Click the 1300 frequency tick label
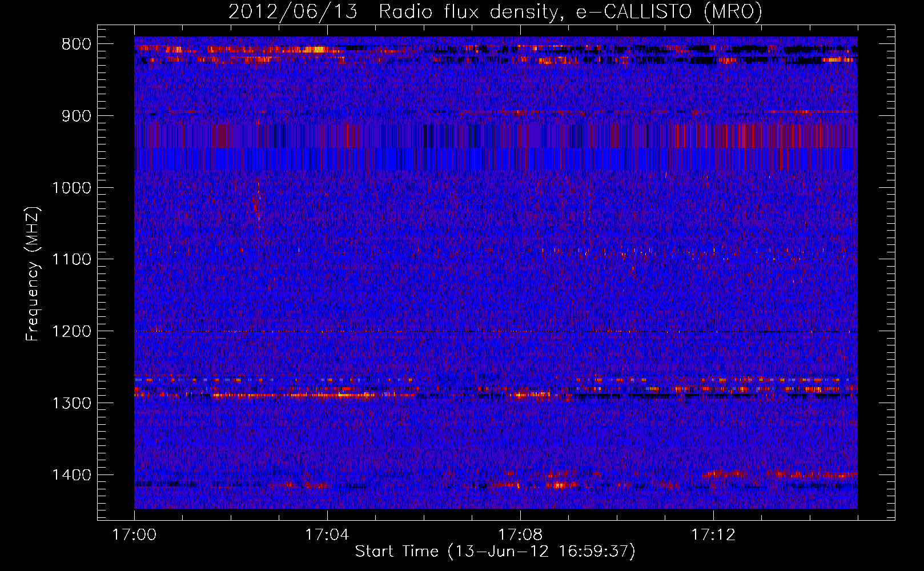924x571 pixels. coord(71,403)
